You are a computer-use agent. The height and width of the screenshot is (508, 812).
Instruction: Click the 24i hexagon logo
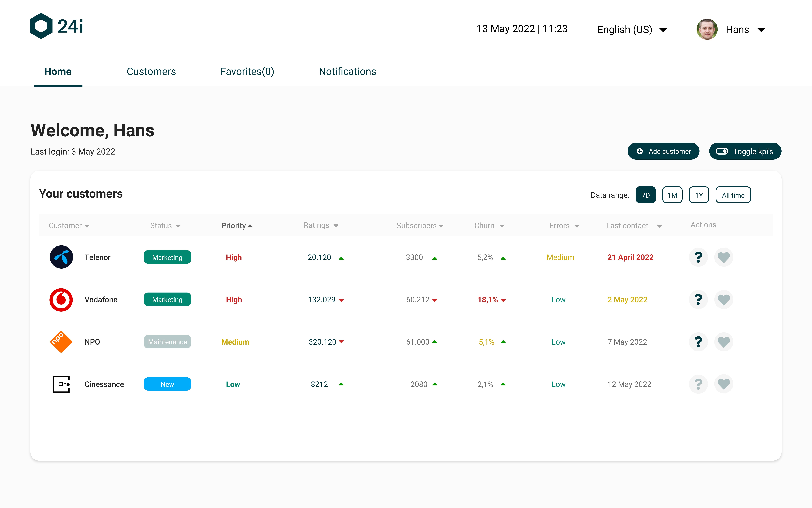(x=41, y=26)
